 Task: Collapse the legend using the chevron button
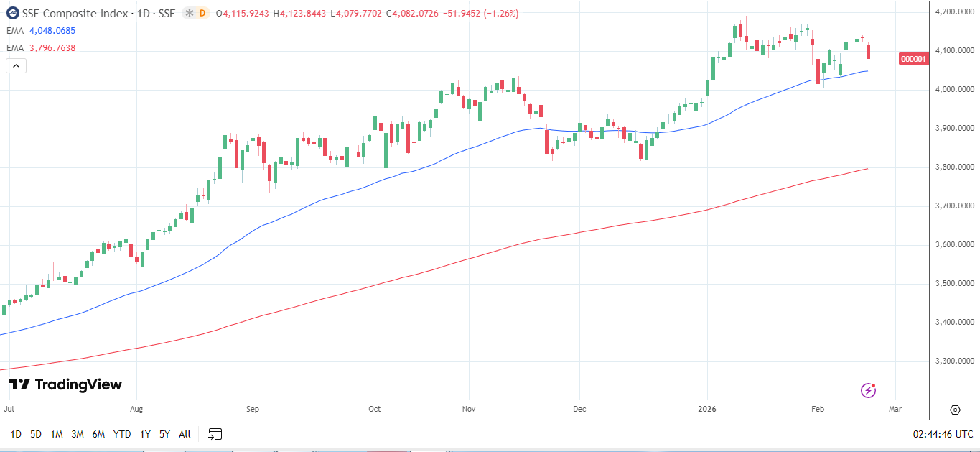point(15,65)
